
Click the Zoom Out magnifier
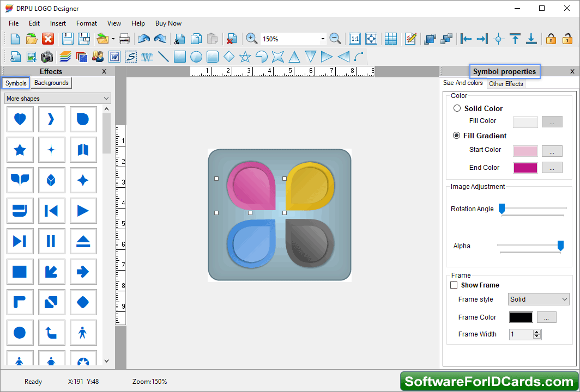coord(335,39)
